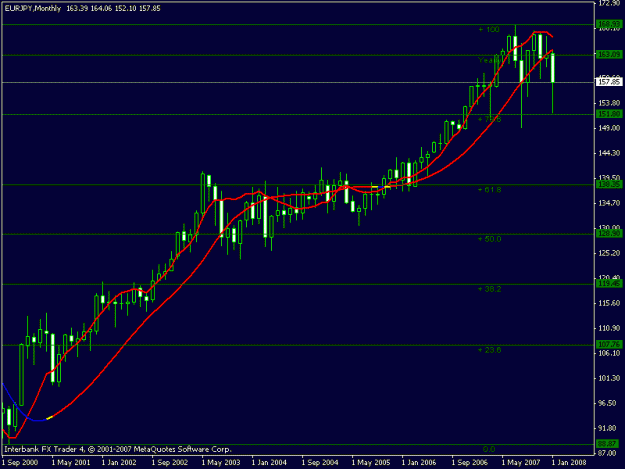Screen dimensions: 625x469
Task: Click the 87.00 price axis label
Action: point(609,453)
